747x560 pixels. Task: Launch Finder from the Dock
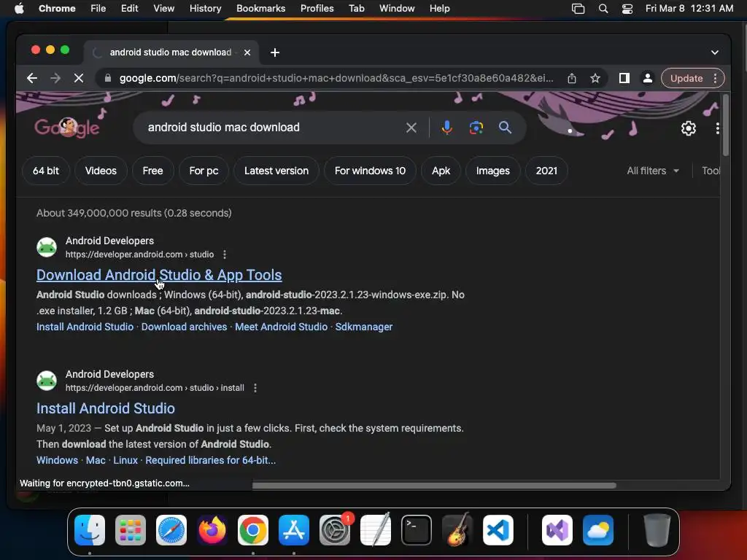[x=90, y=530]
